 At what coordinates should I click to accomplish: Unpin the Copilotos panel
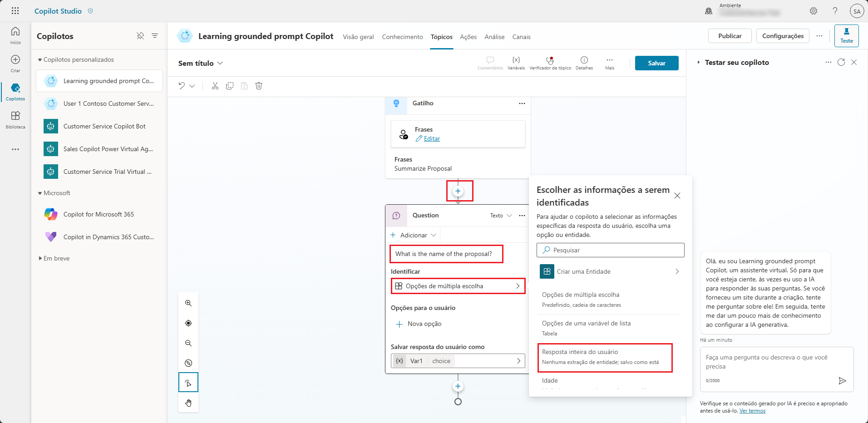(x=140, y=36)
